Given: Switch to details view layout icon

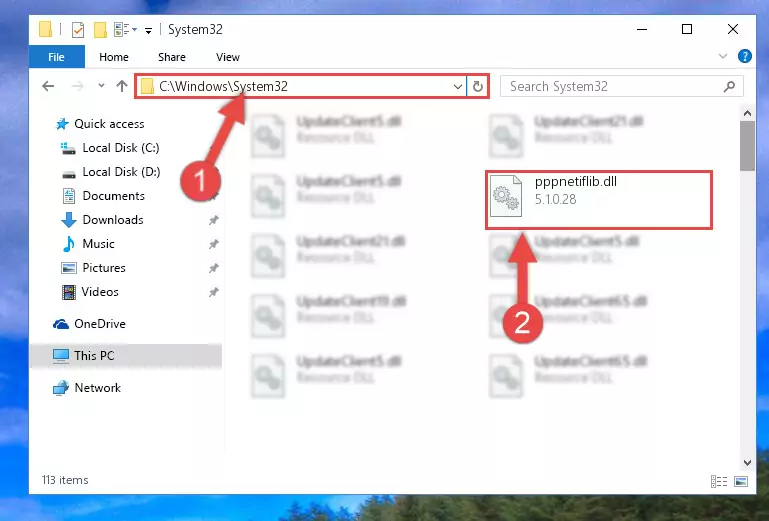Looking at the screenshot, I should click(x=719, y=481).
